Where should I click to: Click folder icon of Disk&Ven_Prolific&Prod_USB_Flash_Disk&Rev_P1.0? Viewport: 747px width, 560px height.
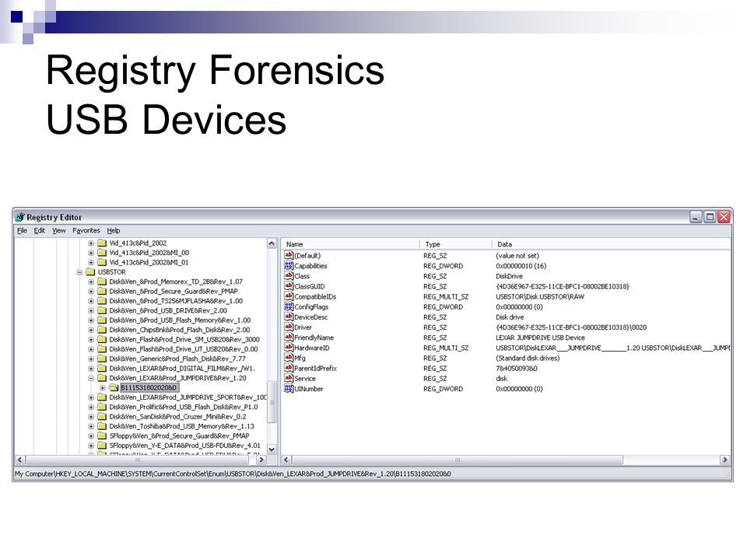click(102, 407)
